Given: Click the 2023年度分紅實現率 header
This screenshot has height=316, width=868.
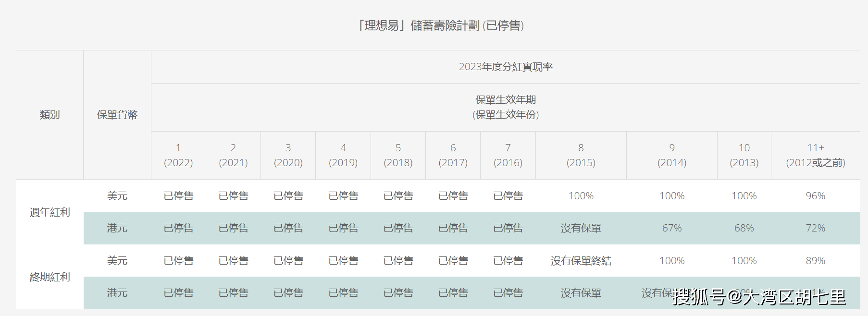Looking at the screenshot, I should tap(506, 67).
